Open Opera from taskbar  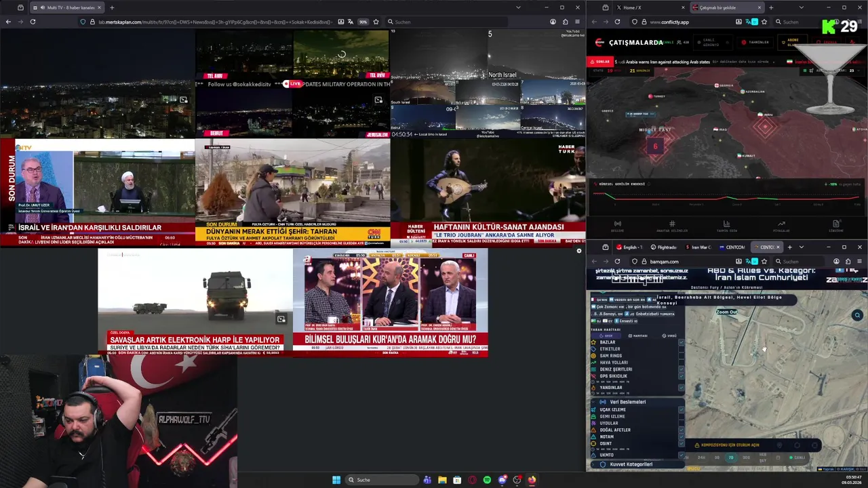pyautogui.click(x=472, y=480)
